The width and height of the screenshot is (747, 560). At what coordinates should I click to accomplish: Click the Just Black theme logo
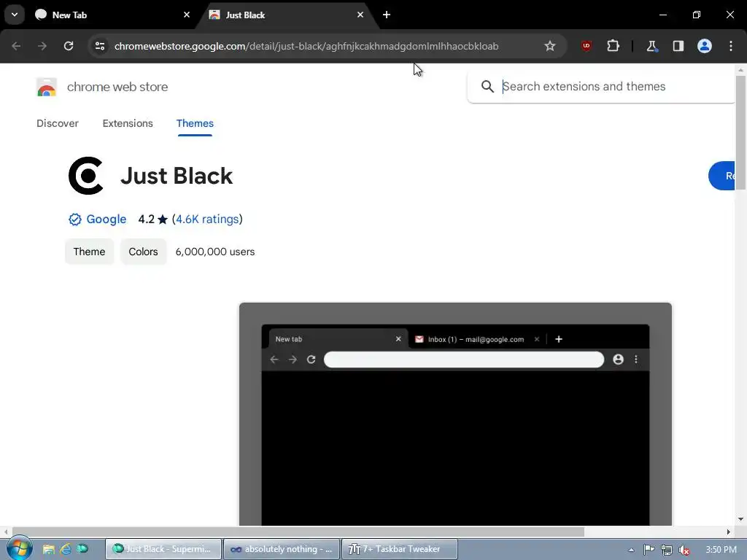click(x=86, y=176)
